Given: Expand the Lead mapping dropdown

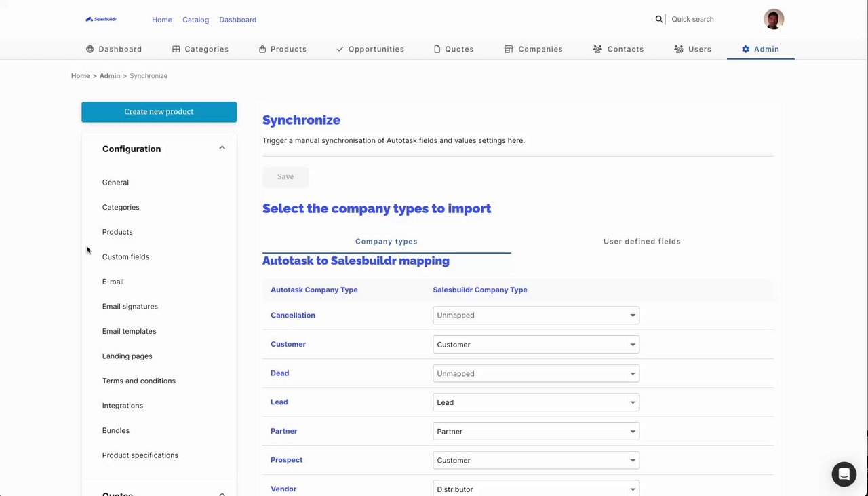Looking at the screenshot, I should pyautogui.click(x=536, y=402).
